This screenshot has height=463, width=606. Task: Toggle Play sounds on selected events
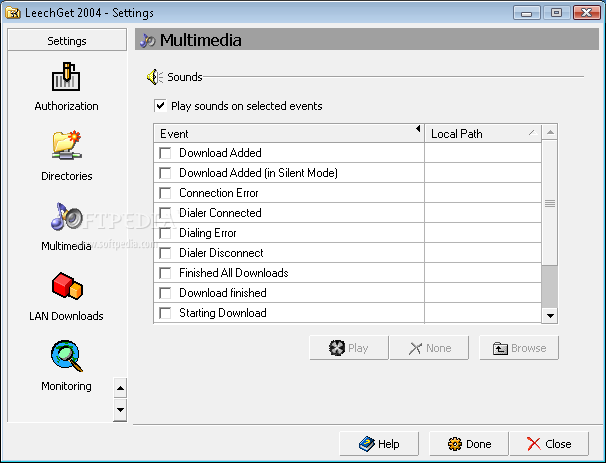pyautogui.click(x=160, y=106)
